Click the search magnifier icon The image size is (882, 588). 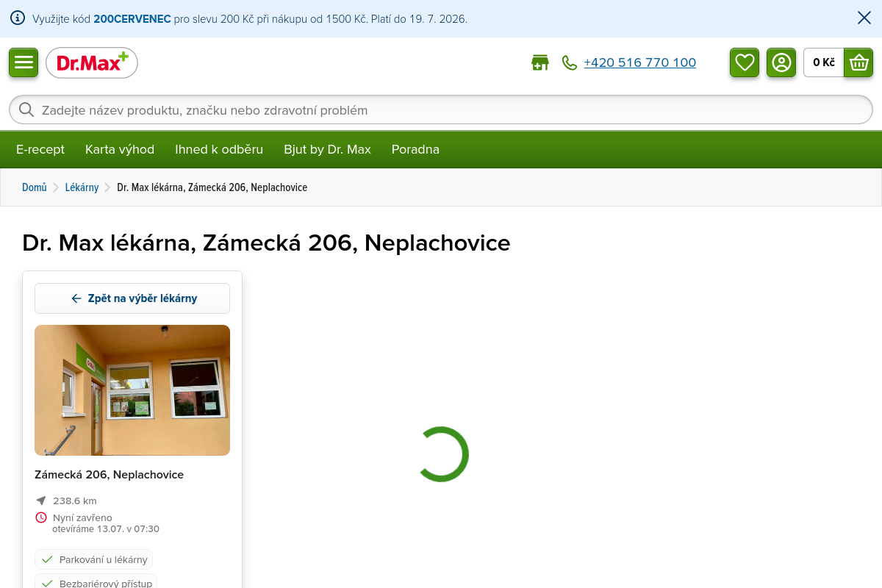pos(26,110)
